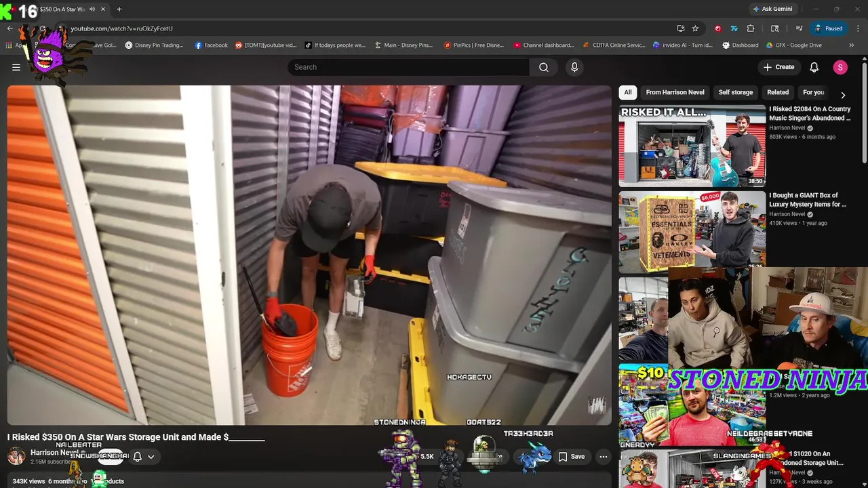Open the media controls toolbar icon
The image size is (868, 488).
pyautogui.click(x=800, y=28)
